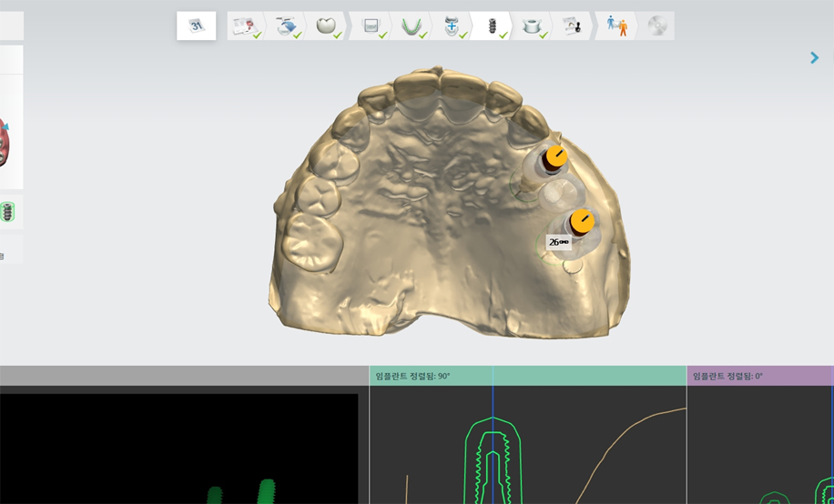Go to the order form workflow step
Image resolution: width=834 pixels, height=504 pixels.
point(244,26)
